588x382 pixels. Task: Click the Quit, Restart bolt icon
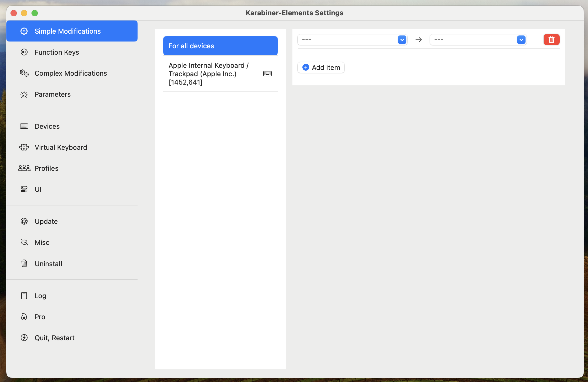coord(24,338)
